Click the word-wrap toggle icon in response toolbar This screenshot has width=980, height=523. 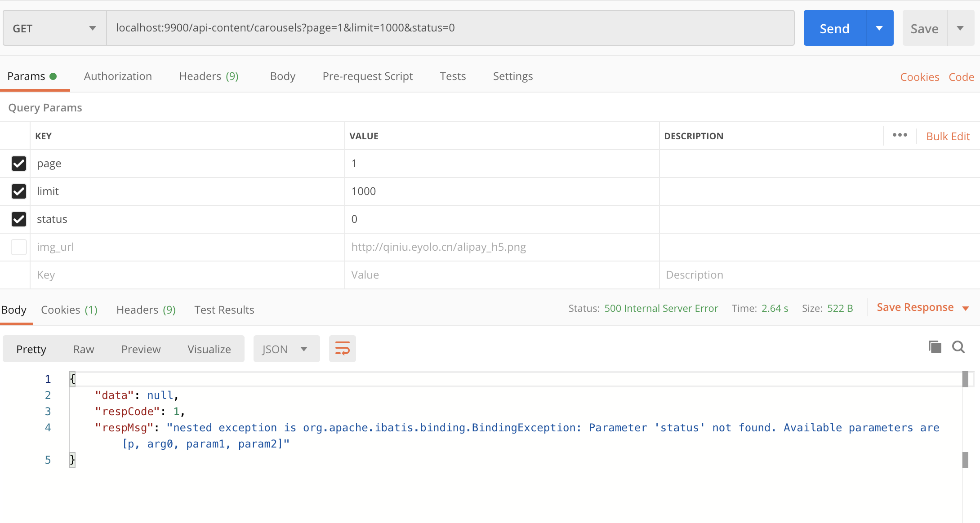point(342,349)
